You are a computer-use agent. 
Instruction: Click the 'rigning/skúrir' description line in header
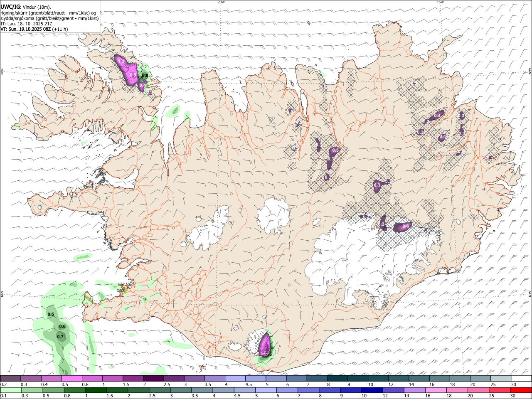click(x=49, y=13)
